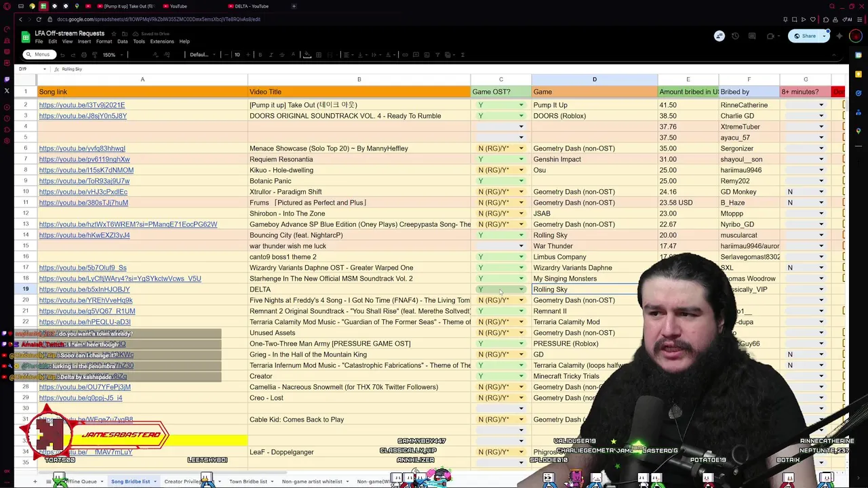Click the functions sigma icon
Screen dimensions: 868x488
pos(462,55)
